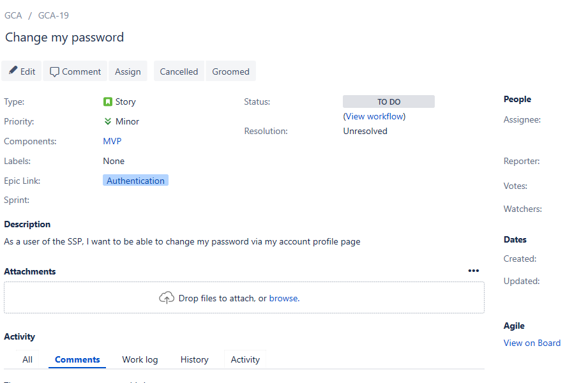Viewport: 588px width, 383px height.
Task: Click the View workflow link
Action: 375,116
